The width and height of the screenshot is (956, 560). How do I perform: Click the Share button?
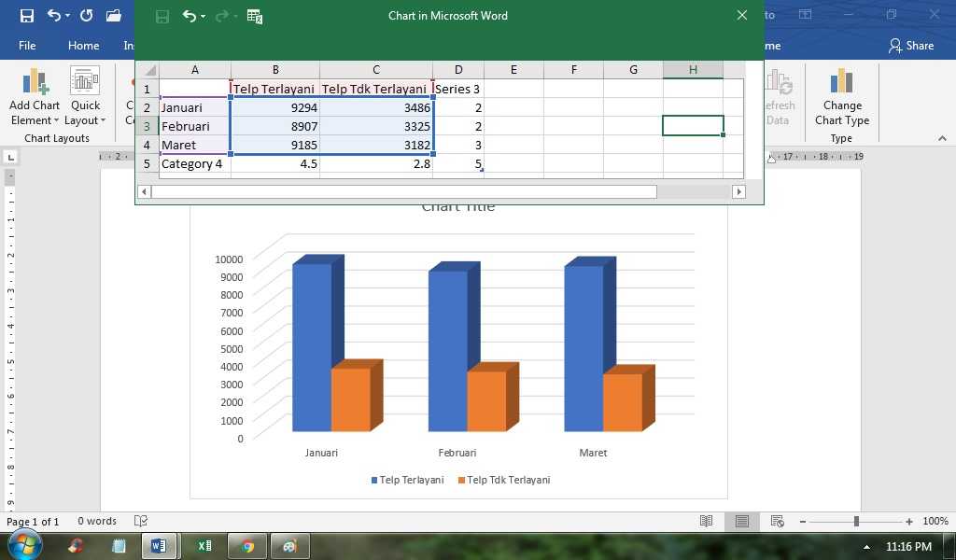coord(911,46)
